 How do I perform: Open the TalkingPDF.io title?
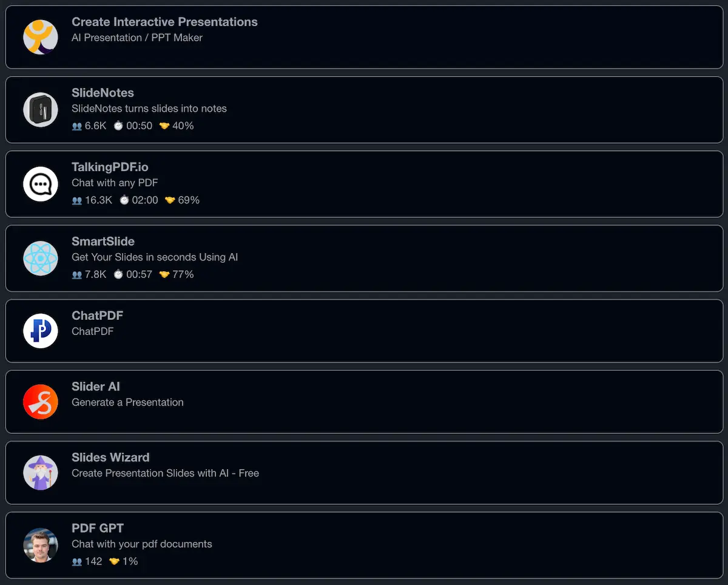pos(110,167)
